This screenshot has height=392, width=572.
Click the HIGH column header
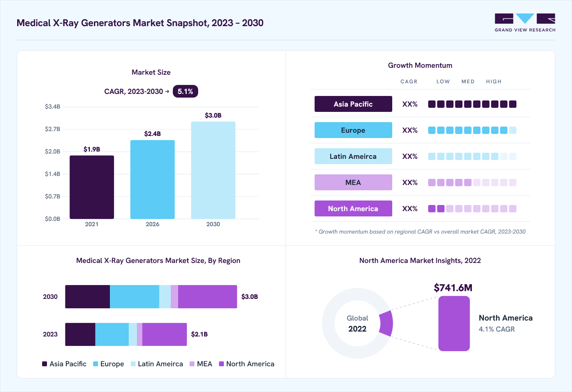coord(494,82)
